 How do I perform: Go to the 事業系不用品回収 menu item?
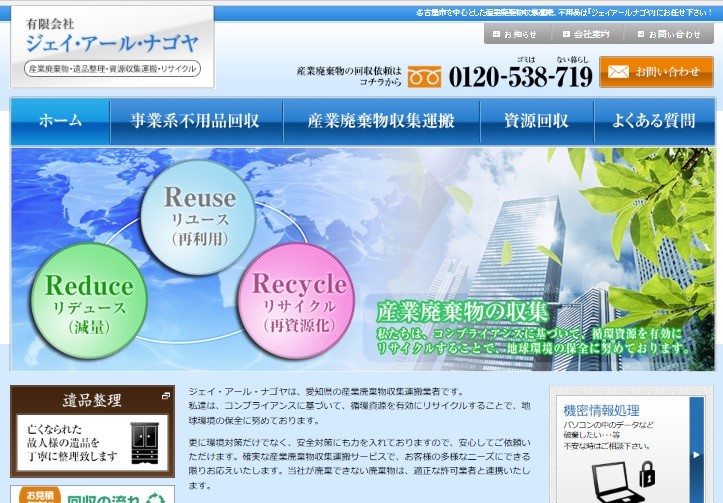tap(195, 121)
